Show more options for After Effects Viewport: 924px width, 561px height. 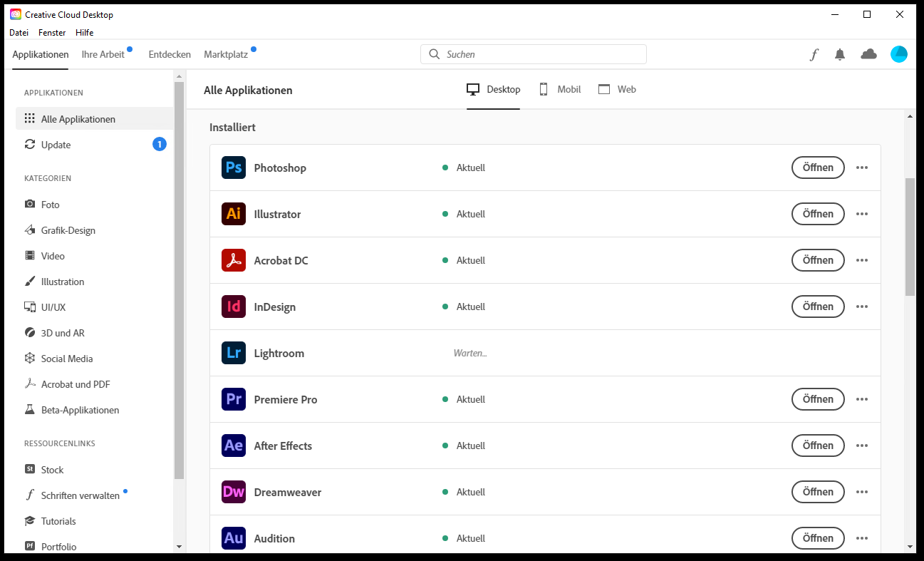coord(862,446)
